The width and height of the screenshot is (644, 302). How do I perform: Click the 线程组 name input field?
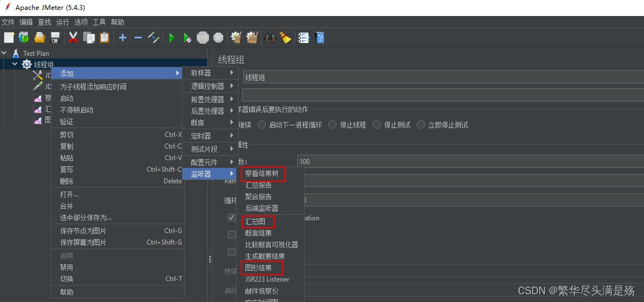442,78
